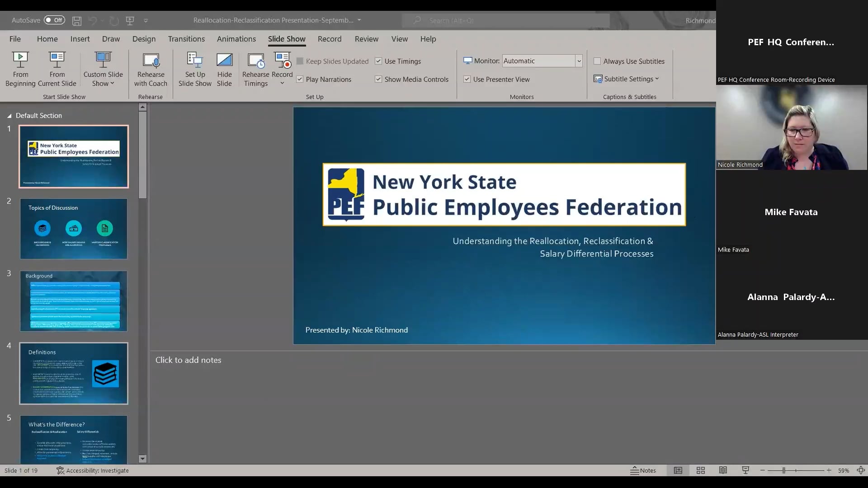The height and width of the screenshot is (488, 868).
Task: Open the Draw tab
Action: point(111,39)
